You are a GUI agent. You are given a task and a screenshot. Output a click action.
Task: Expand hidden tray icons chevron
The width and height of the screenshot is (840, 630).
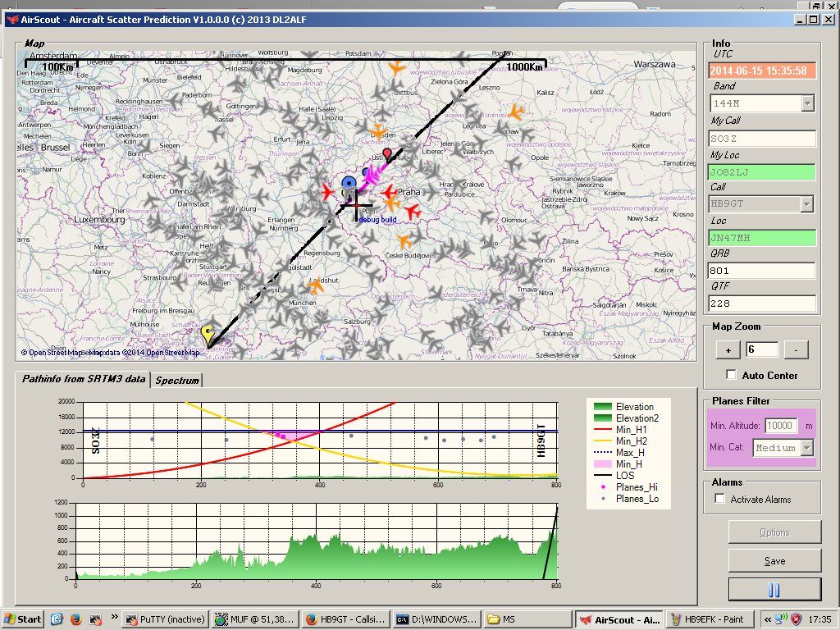click(768, 619)
